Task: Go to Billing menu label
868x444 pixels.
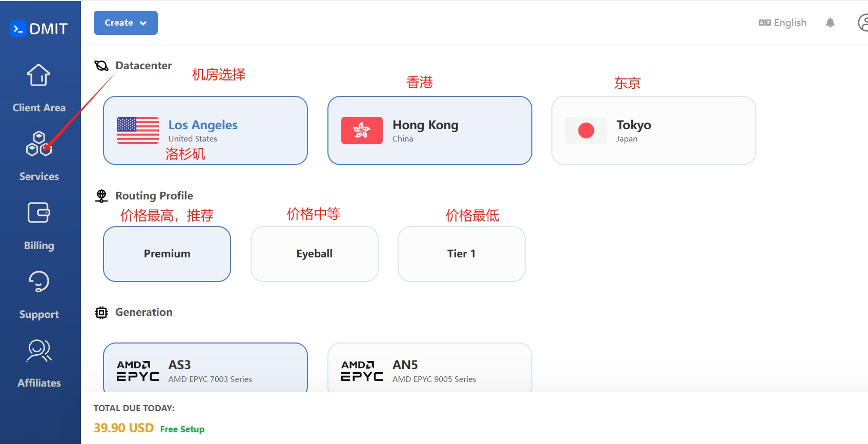Action: [39, 246]
